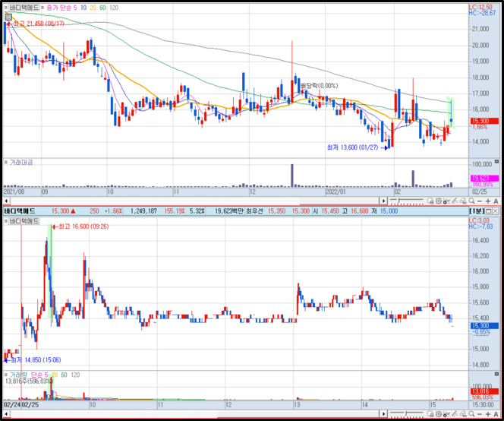Toggle the 거래대금 panel marker
The width and height of the screenshot is (504, 421).
[6, 162]
